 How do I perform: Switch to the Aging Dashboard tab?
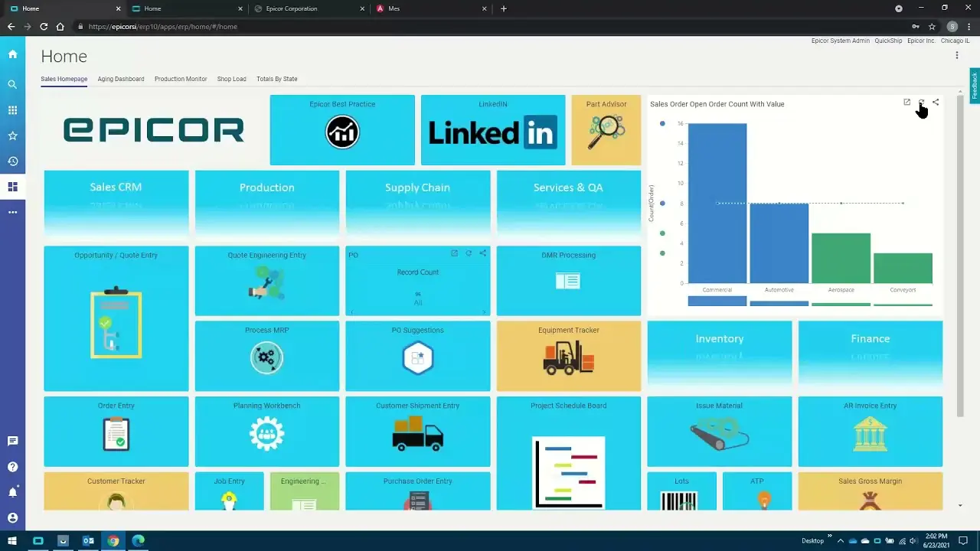[121, 79]
